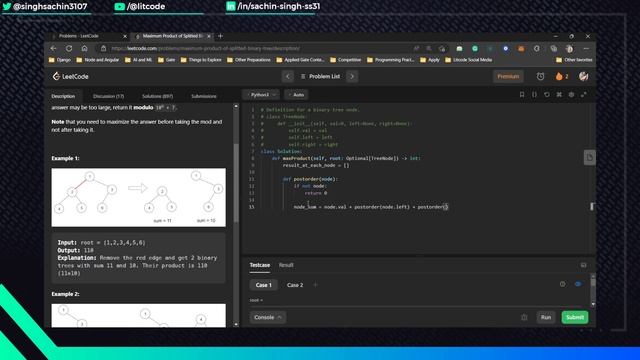Viewport: 640px width, 360px height.
Task: Switch to the Result tab
Action: tap(286, 265)
